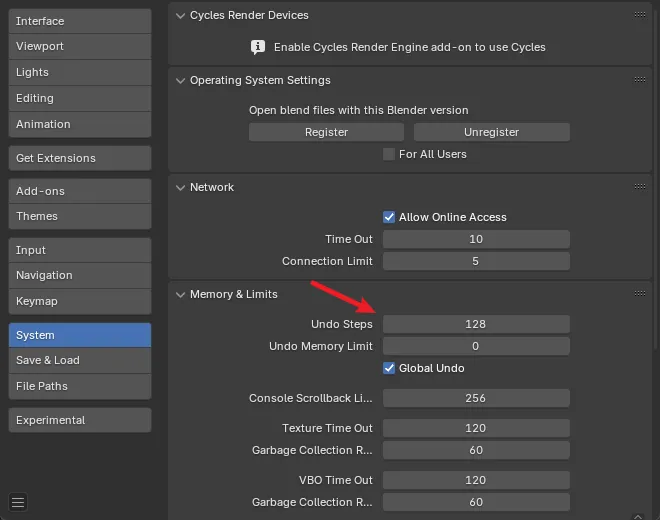The height and width of the screenshot is (520, 660).
Task: Open the Interface preferences tab
Action: [x=80, y=21]
